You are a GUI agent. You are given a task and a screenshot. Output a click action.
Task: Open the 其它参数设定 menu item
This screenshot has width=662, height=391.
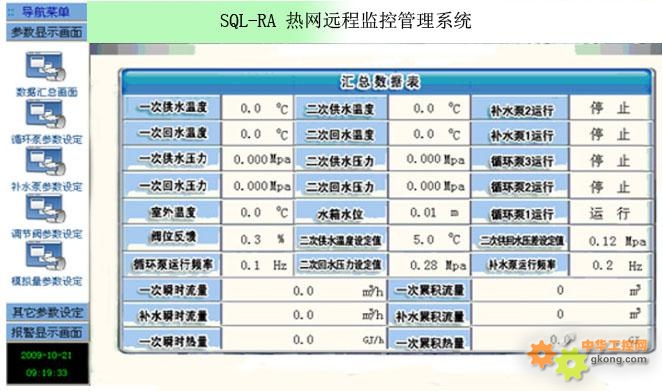pos(47,312)
